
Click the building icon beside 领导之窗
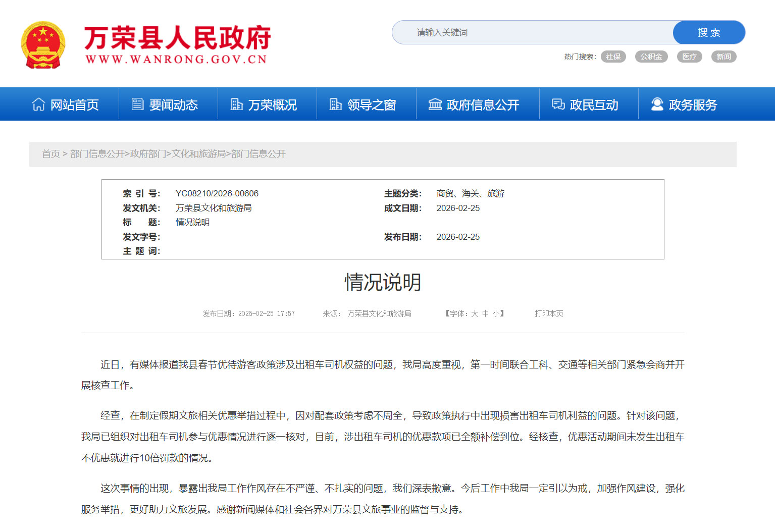[x=335, y=104]
